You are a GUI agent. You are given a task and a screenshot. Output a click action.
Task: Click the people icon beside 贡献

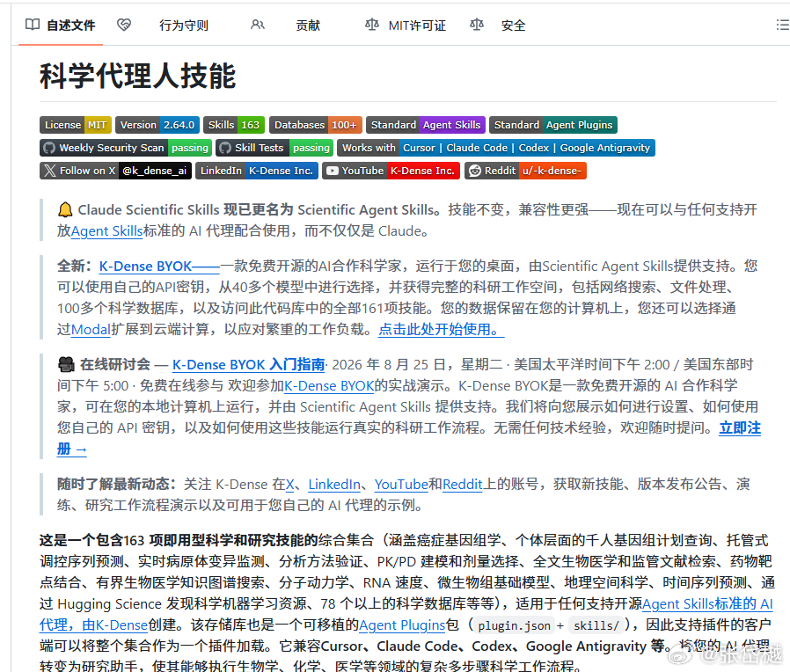point(258,25)
